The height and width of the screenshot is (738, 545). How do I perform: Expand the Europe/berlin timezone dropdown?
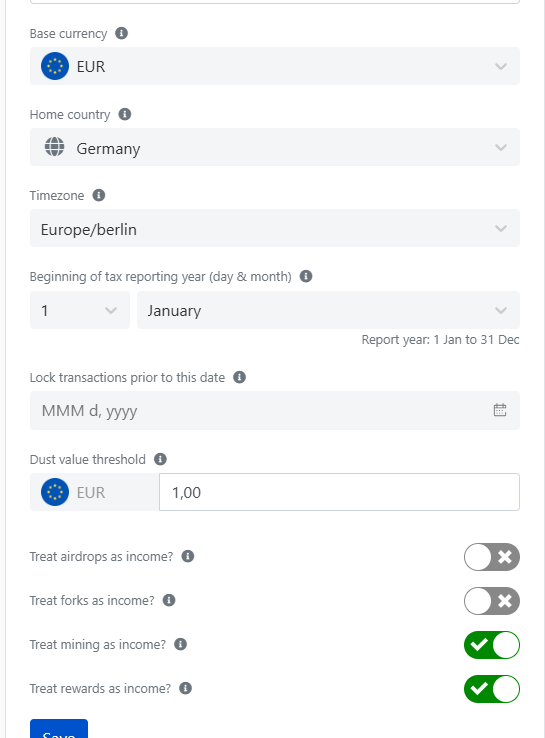[x=275, y=228]
